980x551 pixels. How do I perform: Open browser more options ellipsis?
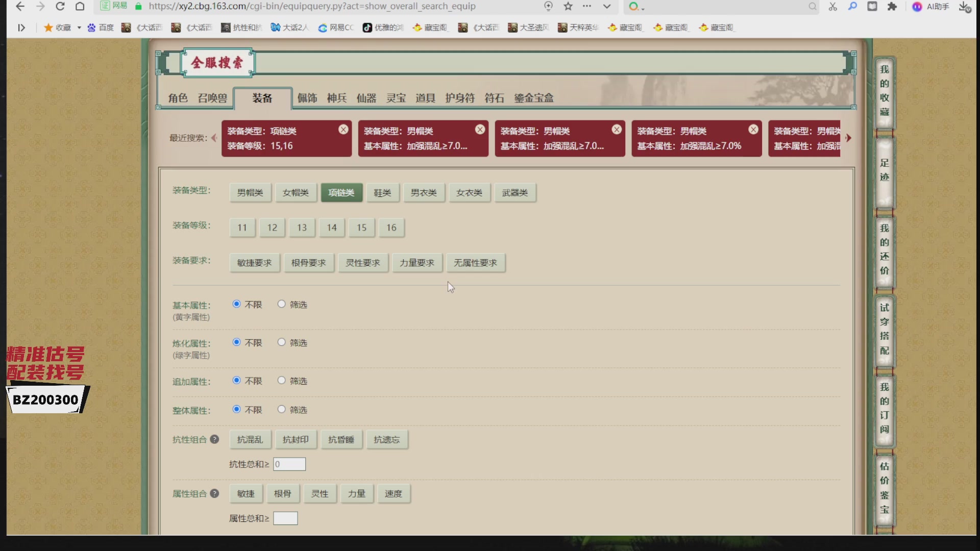pyautogui.click(x=587, y=7)
